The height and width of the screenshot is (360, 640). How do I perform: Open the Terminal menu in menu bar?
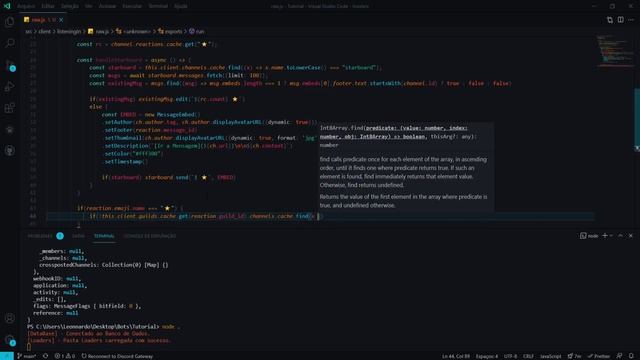tap(158, 6)
